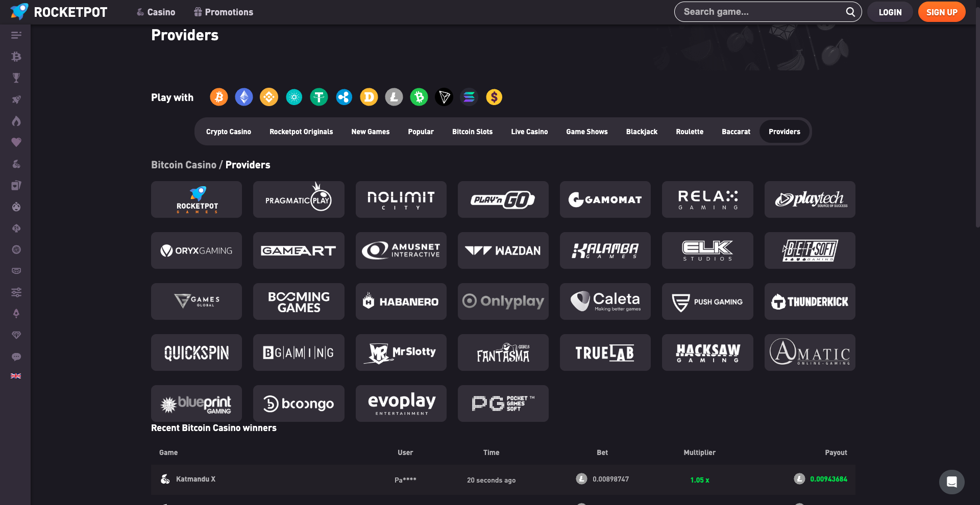
Task: Select the Ethereum coin icon
Action: 244,97
